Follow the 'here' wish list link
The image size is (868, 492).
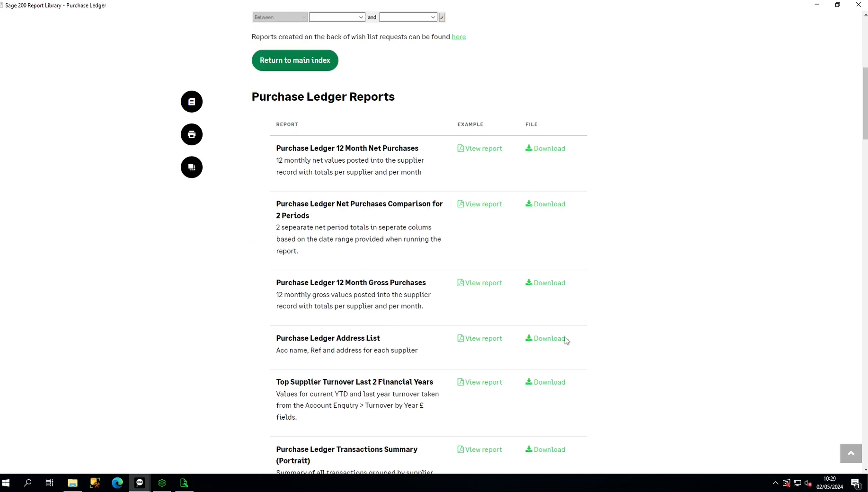(x=458, y=37)
